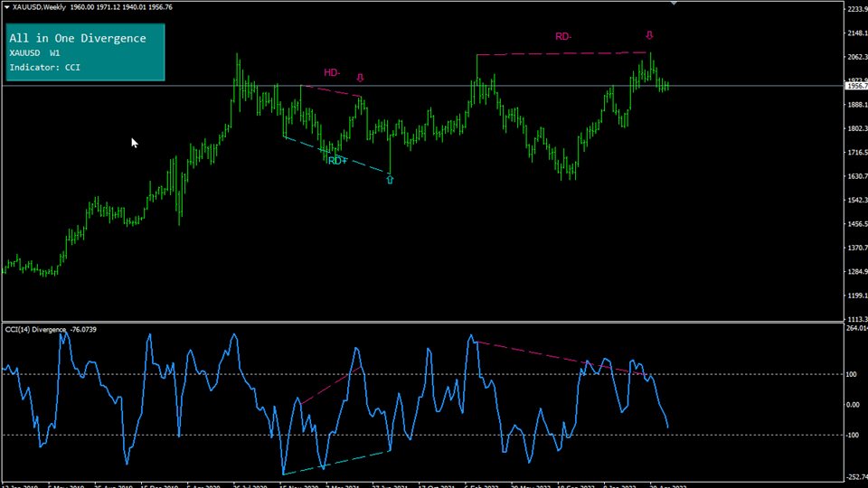Click the XAUUSD W1 line in panel
The width and height of the screenshot is (868, 488).
click(34, 53)
